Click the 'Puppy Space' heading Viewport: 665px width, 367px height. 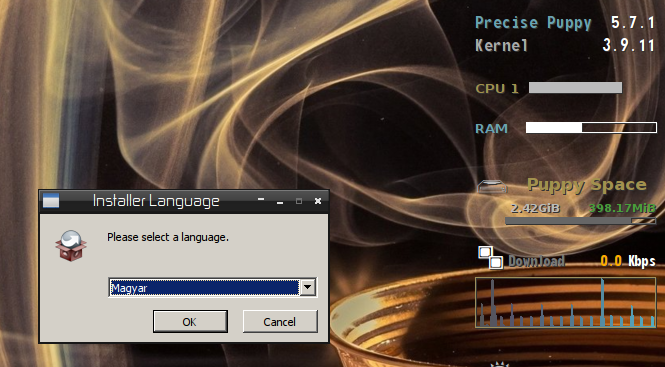coord(587,185)
